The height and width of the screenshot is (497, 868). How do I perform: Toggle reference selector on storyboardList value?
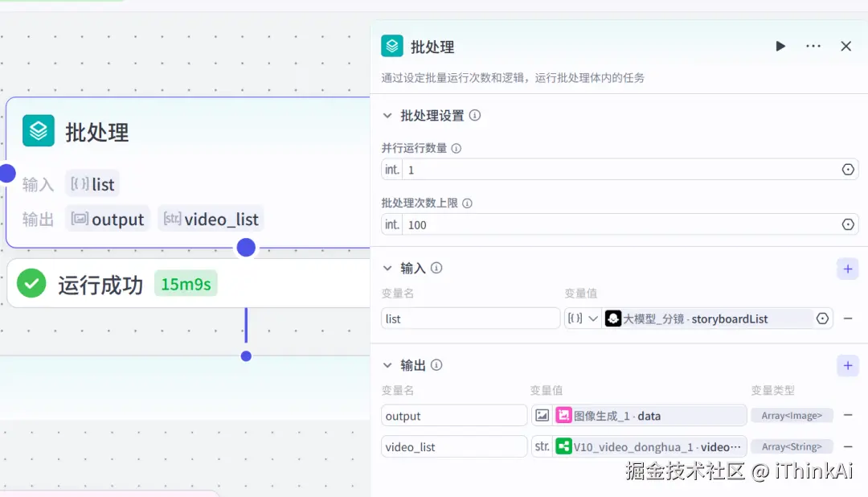coord(822,318)
